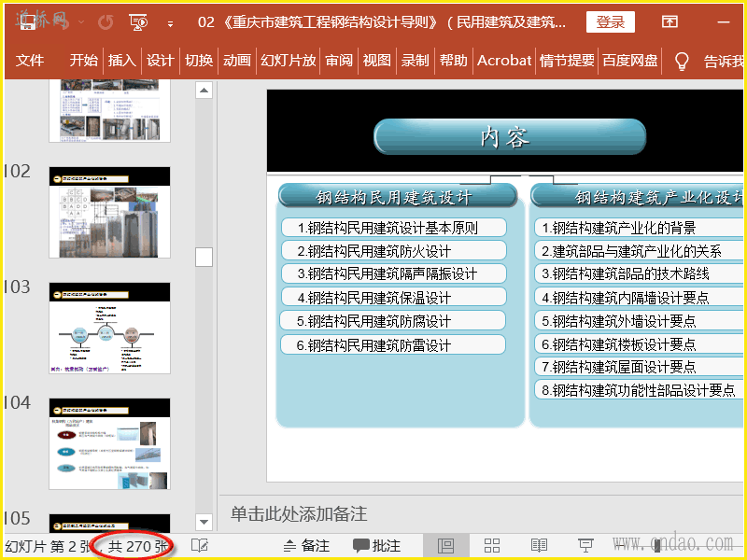Click 3.钢结构民用建筑隔声隔振设计 item

click(393, 273)
